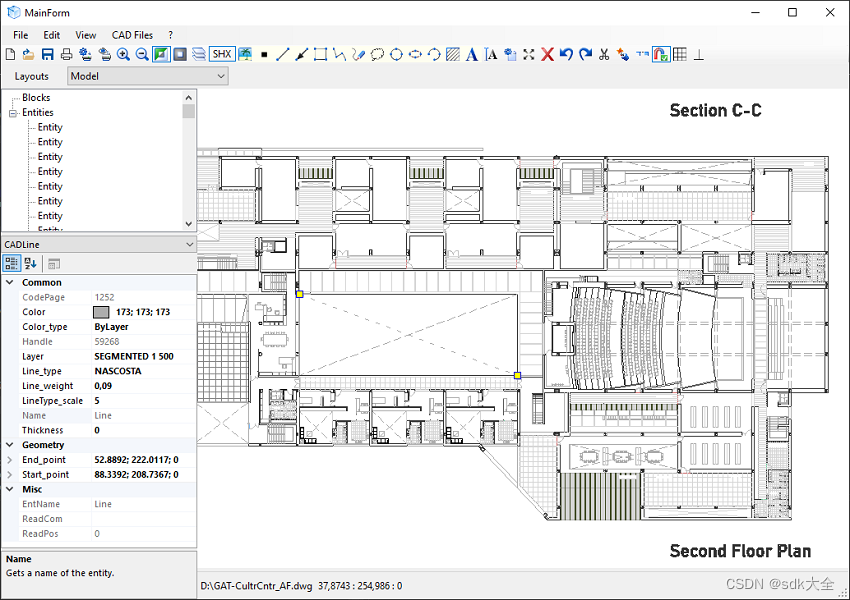This screenshot has width=850, height=600.
Task: Pick the circle drawing tool
Action: pos(396,54)
